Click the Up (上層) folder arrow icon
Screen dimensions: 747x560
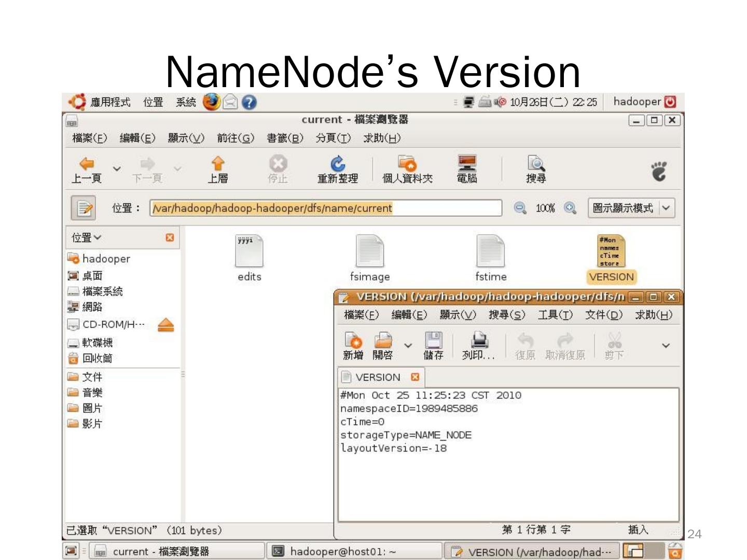point(218,164)
